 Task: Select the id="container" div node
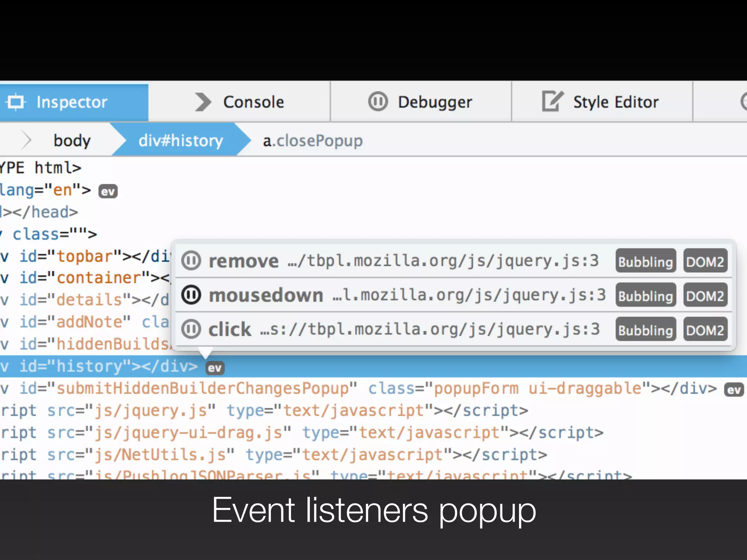[86, 278]
